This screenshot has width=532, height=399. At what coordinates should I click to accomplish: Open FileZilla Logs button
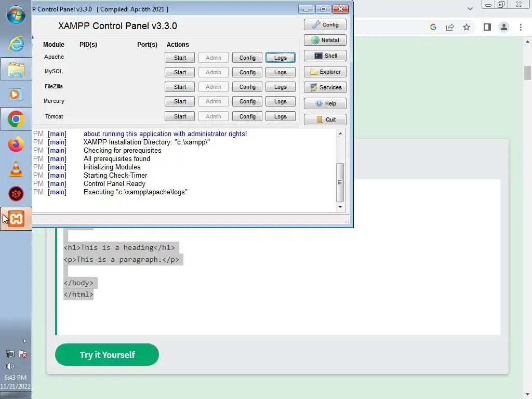pyautogui.click(x=280, y=87)
